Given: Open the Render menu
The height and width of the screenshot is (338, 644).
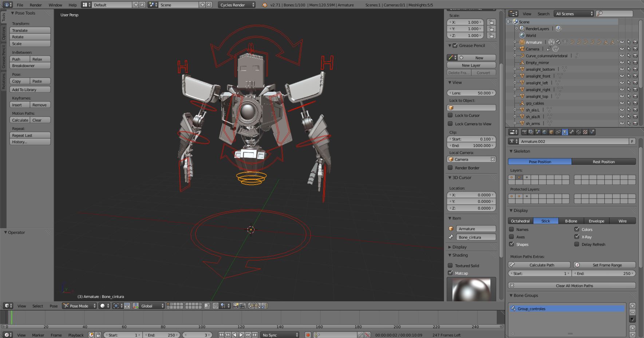Looking at the screenshot, I should tap(36, 5).
